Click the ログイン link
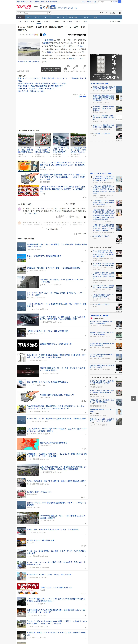The image size is (138, 644). (x=42, y=8)
